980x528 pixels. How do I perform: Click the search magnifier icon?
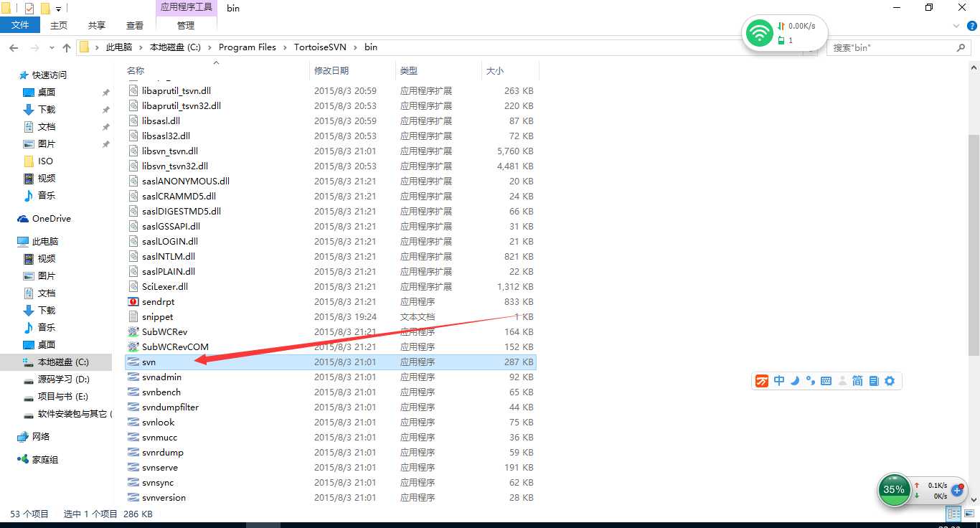tap(961, 47)
